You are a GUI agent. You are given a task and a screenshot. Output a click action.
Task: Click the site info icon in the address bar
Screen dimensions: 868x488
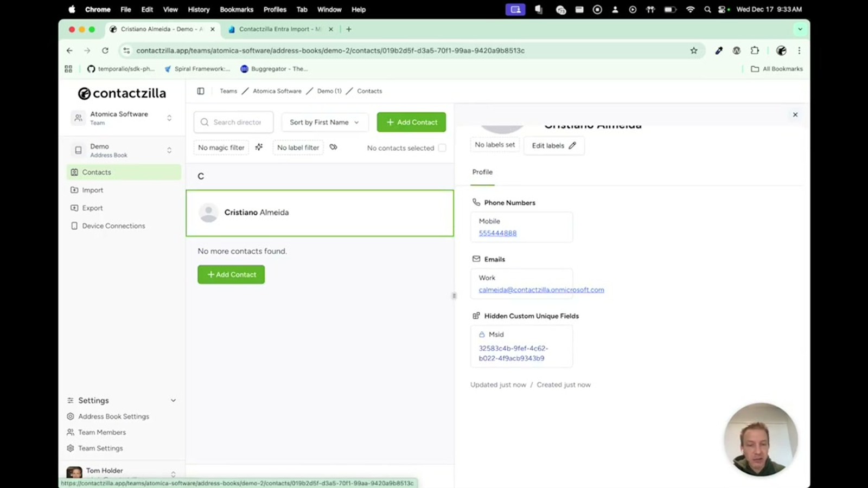[x=126, y=50]
